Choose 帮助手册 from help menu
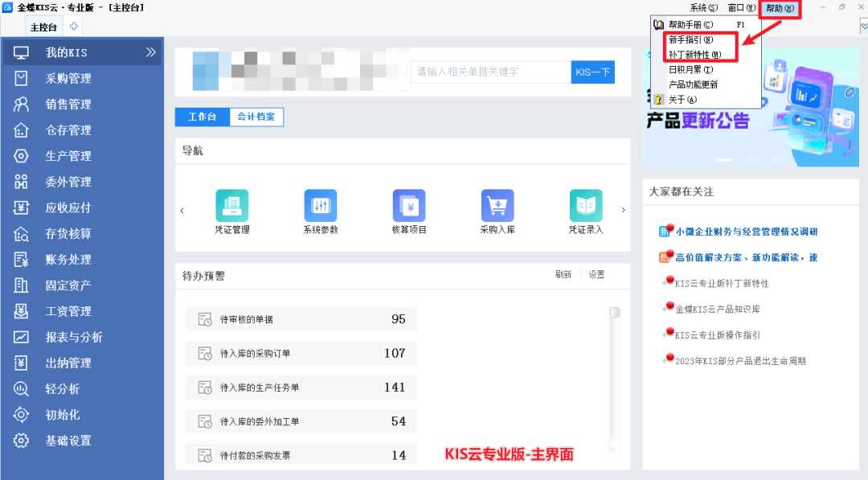 click(x=706, y=25)
